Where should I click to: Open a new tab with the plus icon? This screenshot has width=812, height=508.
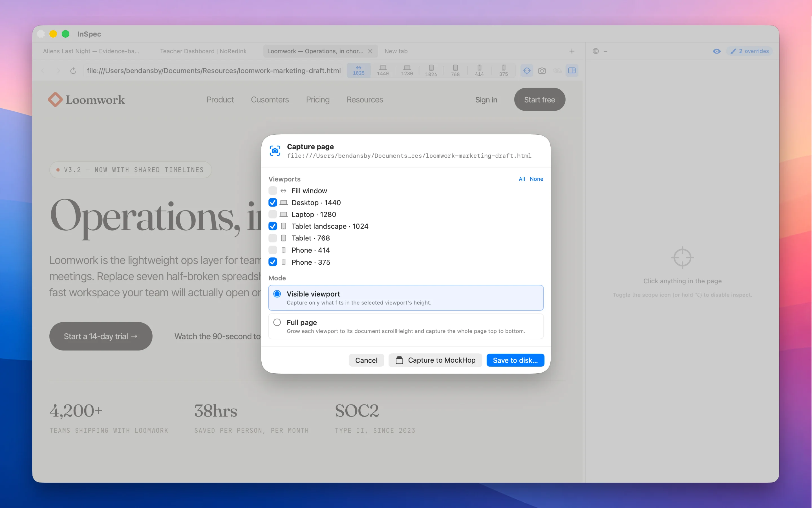pos(572,51)
